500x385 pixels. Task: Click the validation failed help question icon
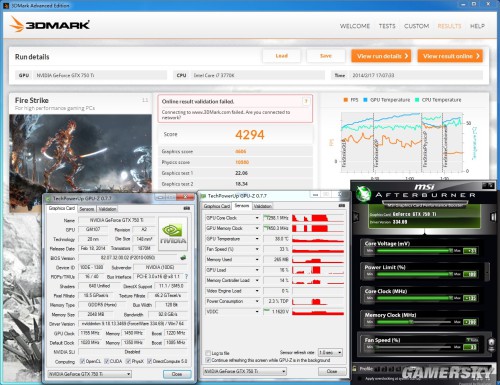click(x=306, y=101)
